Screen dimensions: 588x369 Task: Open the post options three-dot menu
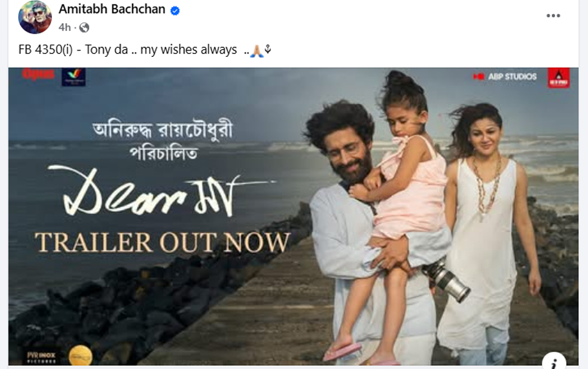coord(553,16)
